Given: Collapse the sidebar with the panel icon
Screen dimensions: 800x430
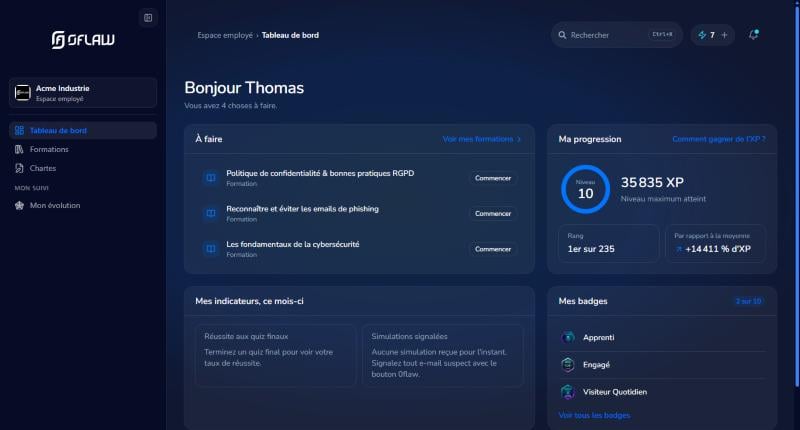Looking at the screenshot, I should click(x=148, y=18).
